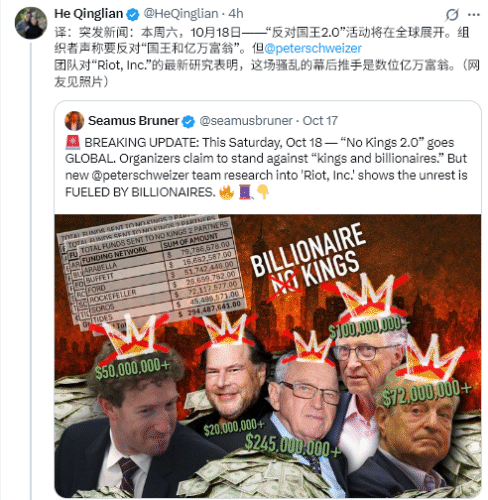Screen dimensions: 488x500
Task: Open the three-dot More options menu
Action: coord(474,15)
